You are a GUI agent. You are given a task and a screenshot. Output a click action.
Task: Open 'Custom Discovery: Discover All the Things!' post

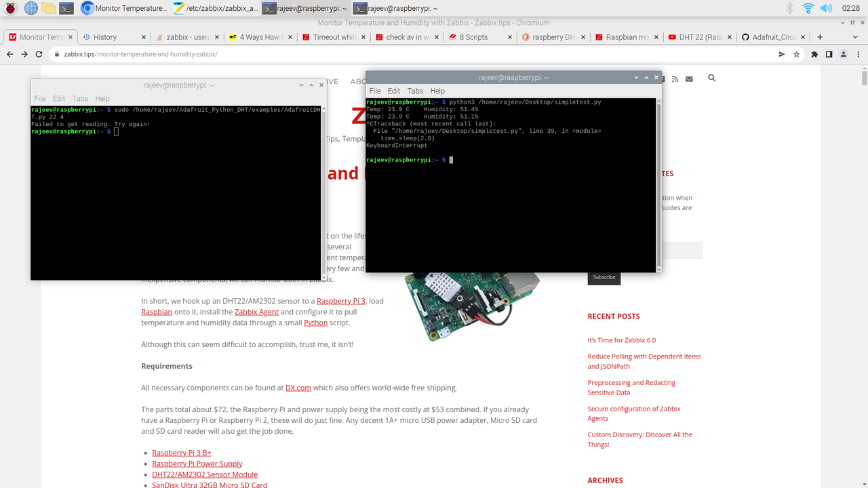640,439
